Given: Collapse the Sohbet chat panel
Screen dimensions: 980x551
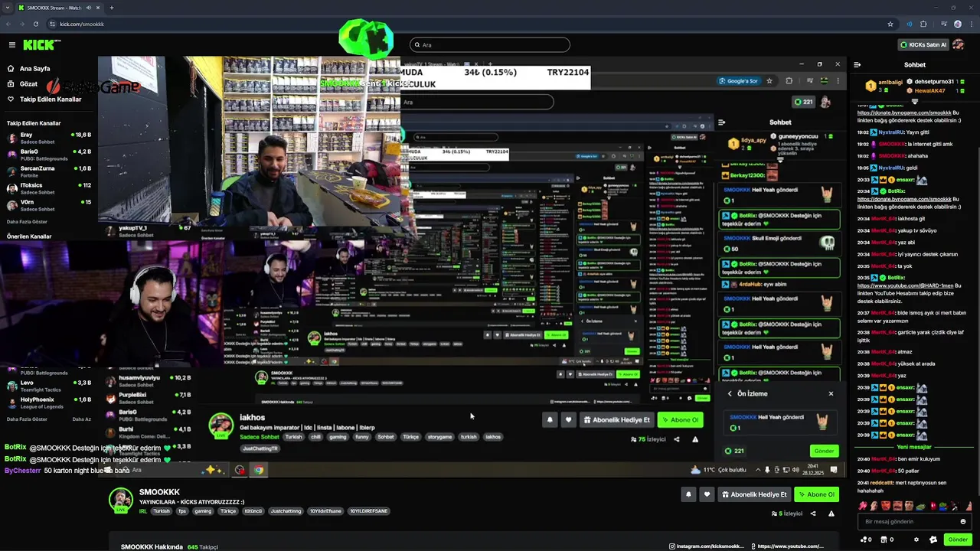Looking at the screenshot, I should tap(857, 65).
